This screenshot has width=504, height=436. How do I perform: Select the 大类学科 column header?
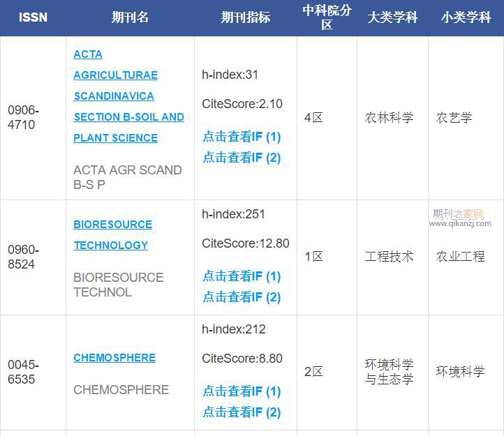392,17
